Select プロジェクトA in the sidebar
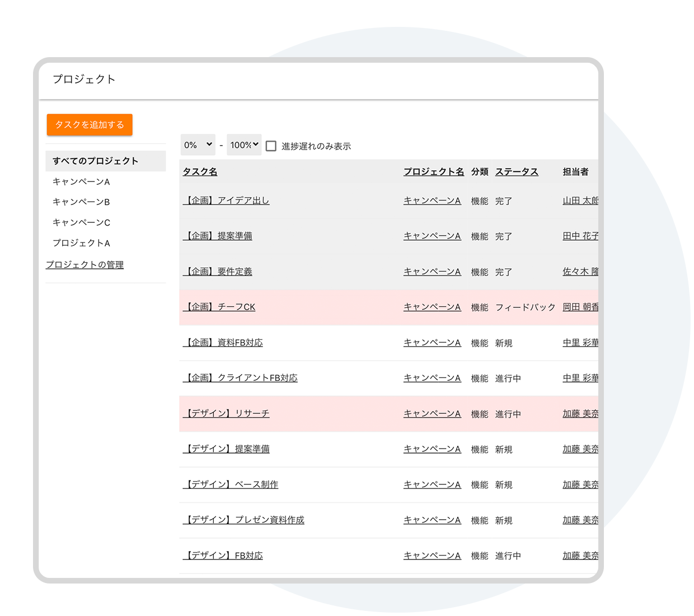This screenshot has height=616, width=694. (x=81, y=243)
